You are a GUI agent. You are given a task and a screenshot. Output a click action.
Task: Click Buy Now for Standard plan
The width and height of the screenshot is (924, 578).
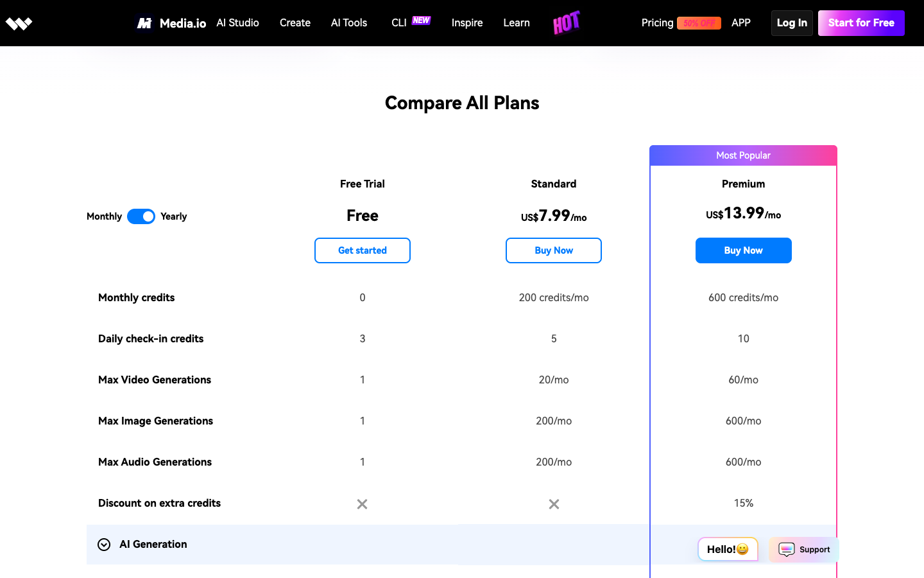point(554,250)
